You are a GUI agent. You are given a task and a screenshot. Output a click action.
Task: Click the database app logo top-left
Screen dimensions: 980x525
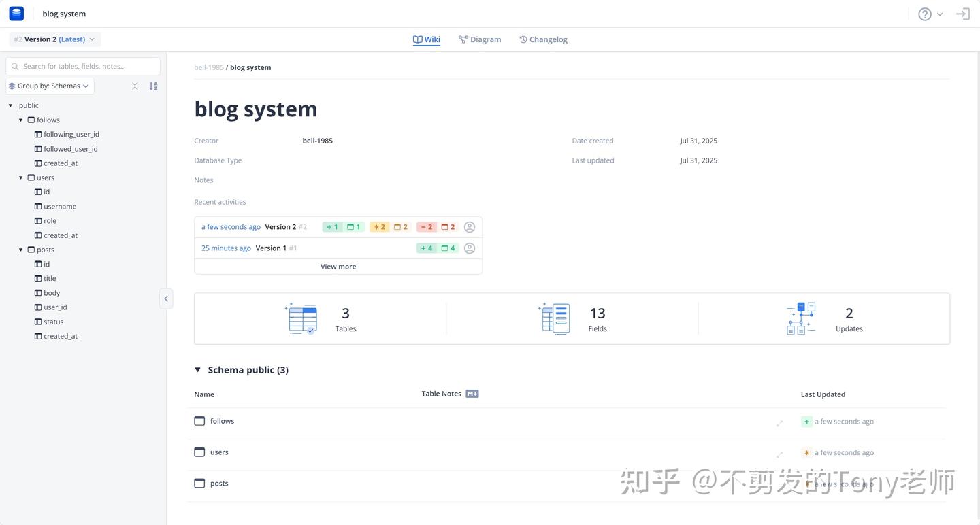16,13
